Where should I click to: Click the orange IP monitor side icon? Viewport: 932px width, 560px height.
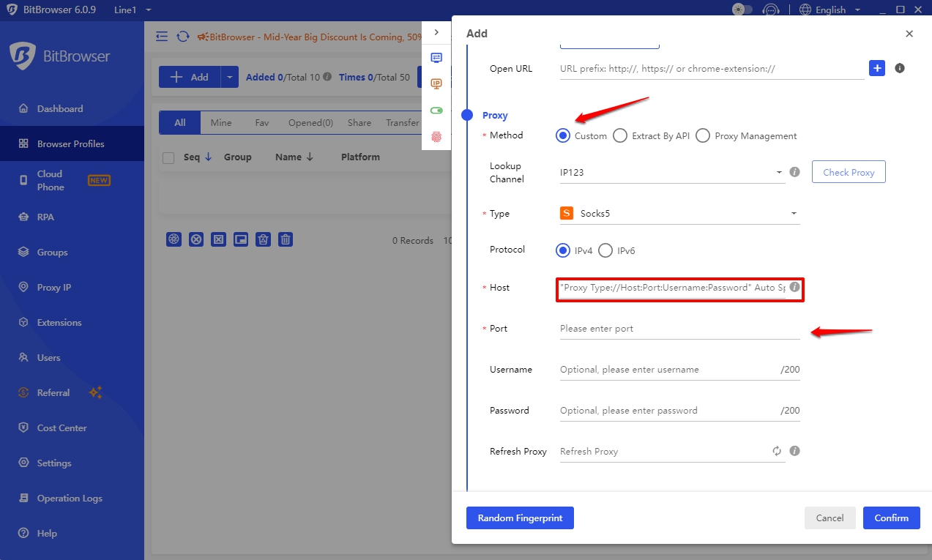[x=436, y=84]
